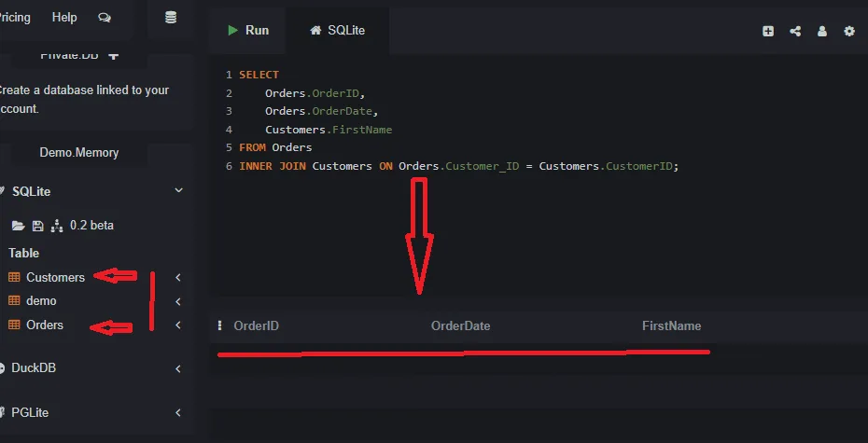868x443 pixels.
Task: Click the OrderDate column header
Action: 460,326
